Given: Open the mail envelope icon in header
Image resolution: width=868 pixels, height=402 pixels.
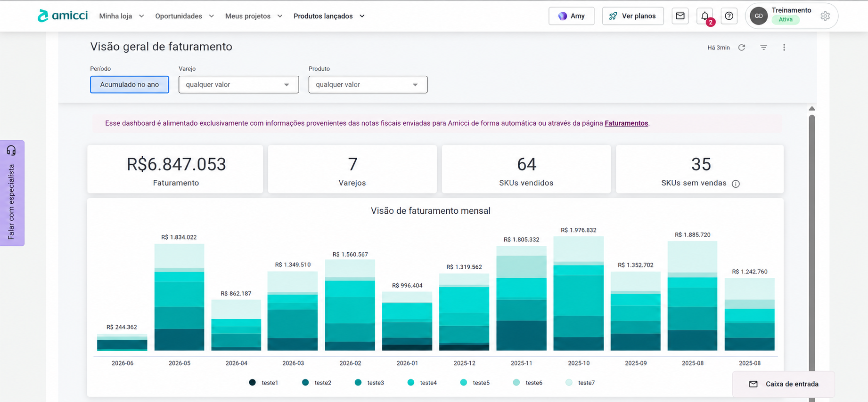Looking at the screenshot, I should tap(680, 16).
